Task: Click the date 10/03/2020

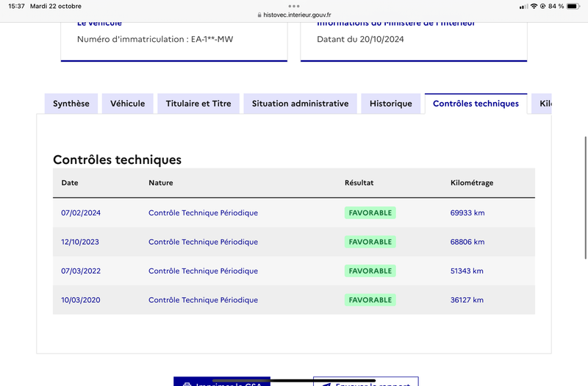Action: (x=81, y=300)
